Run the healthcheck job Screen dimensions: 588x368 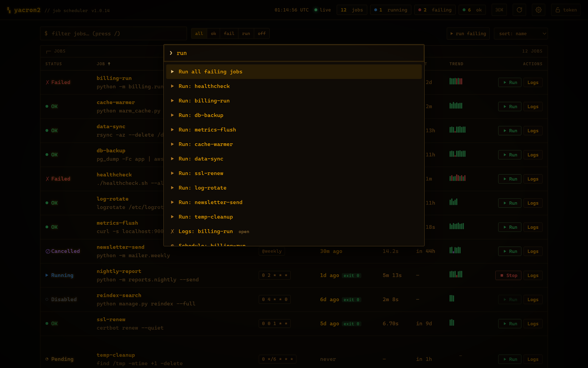pyautogui.click(x=510, y=179)
